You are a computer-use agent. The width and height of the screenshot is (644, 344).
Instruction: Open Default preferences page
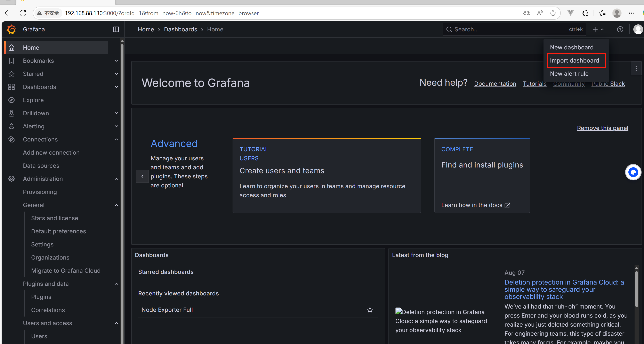click(x=58, y=231)
